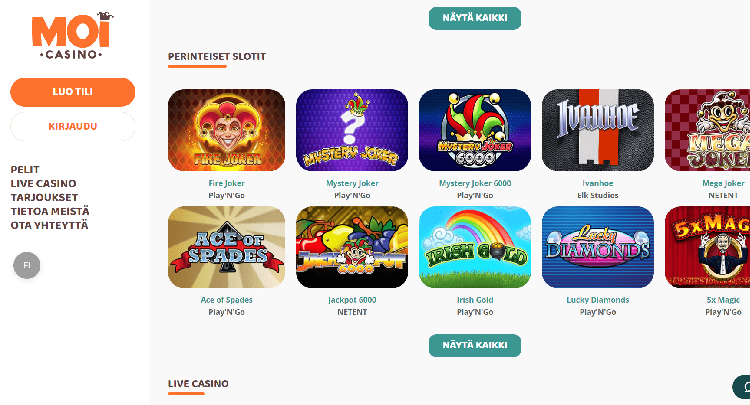
Task: Launch the Jackpot 6000 slot image
Action: click(x=352, y=247)
